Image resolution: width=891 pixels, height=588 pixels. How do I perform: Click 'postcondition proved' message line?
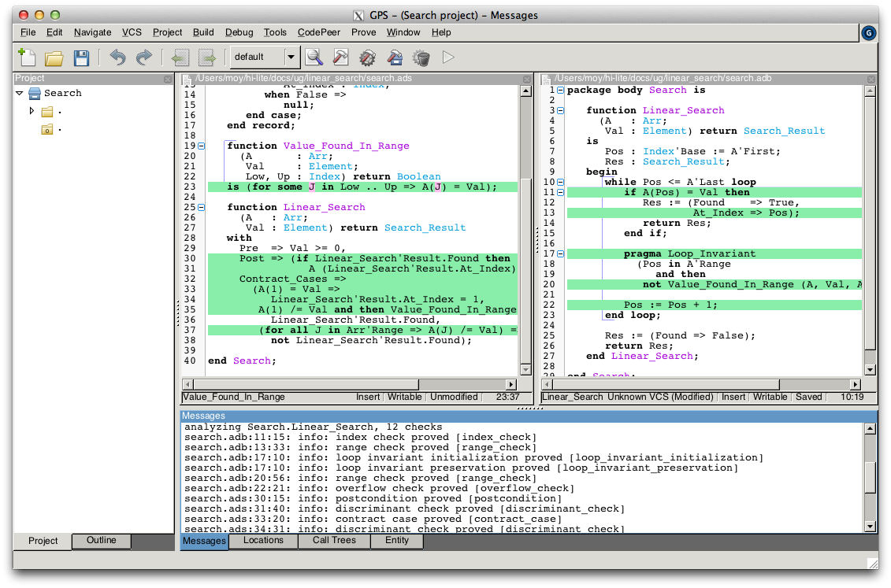click(373, 498)
